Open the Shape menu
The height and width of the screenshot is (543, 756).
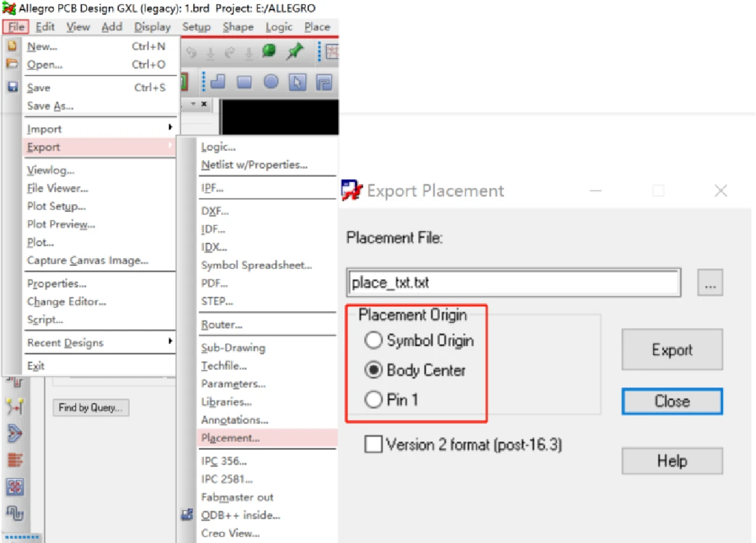click(x=238, y=27)
